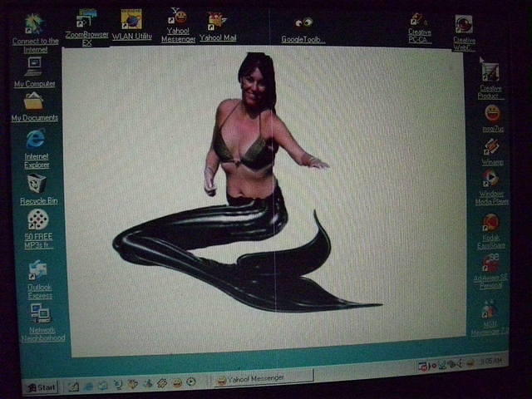
Task: Click the system tray clock
Action: (x=490, y=361)
